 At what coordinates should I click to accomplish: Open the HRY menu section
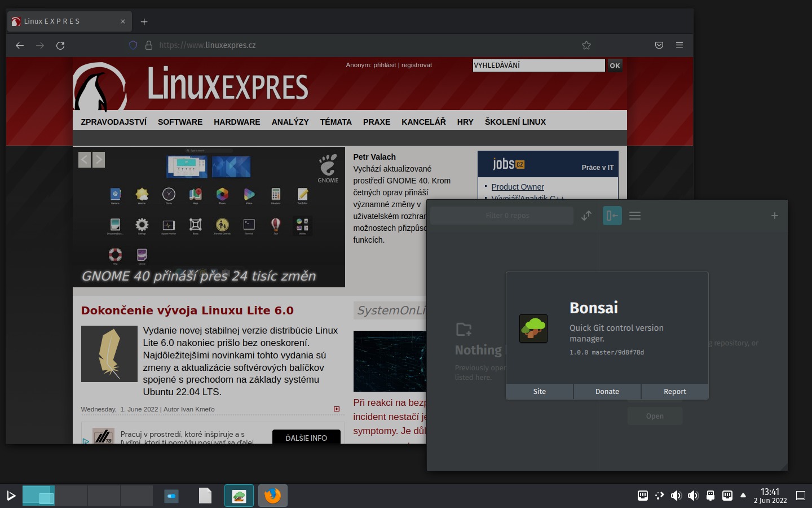point(465,122)
